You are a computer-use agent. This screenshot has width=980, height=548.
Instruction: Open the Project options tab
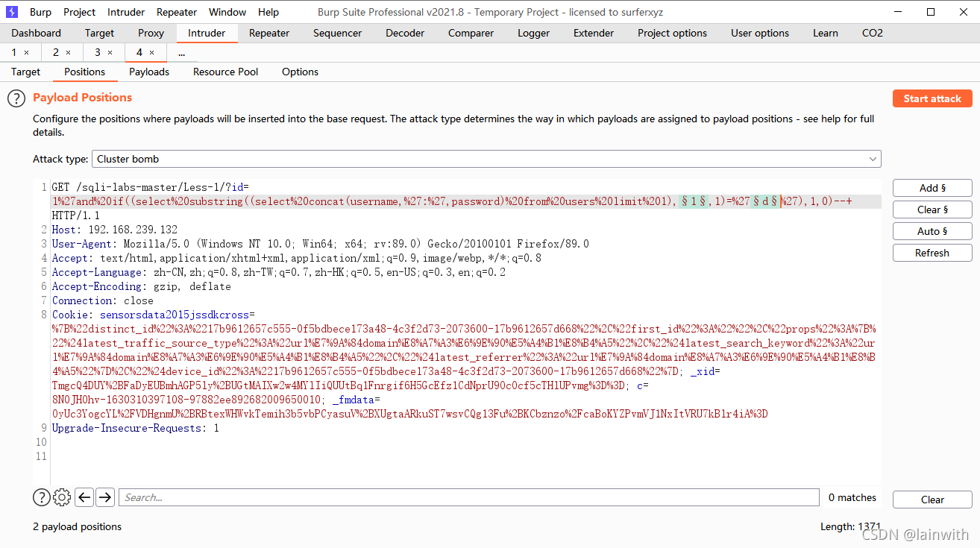[672, 33]
